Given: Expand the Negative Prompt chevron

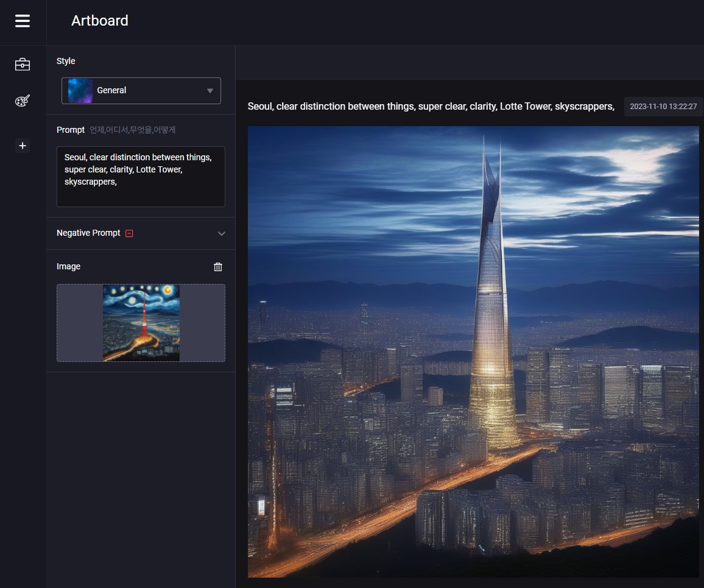Looking at the screenshot, I should coord(222,233).
